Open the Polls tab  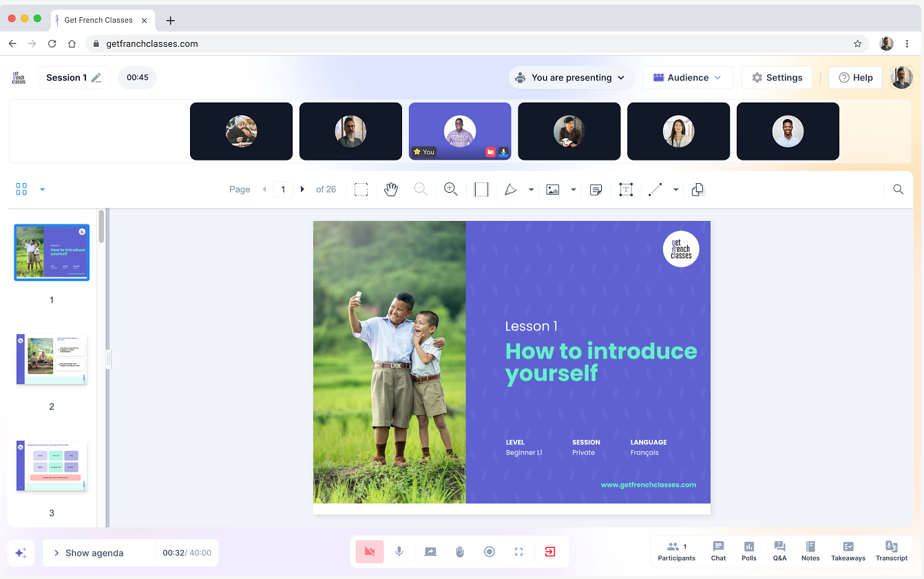click(749, 551)
